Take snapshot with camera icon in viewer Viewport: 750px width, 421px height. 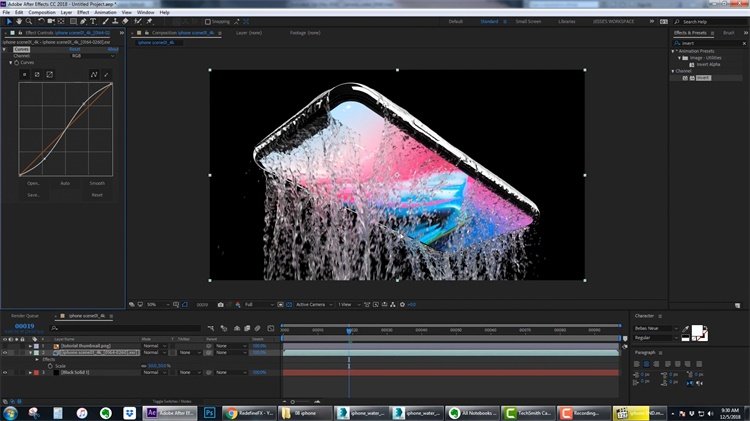[221, 304]
